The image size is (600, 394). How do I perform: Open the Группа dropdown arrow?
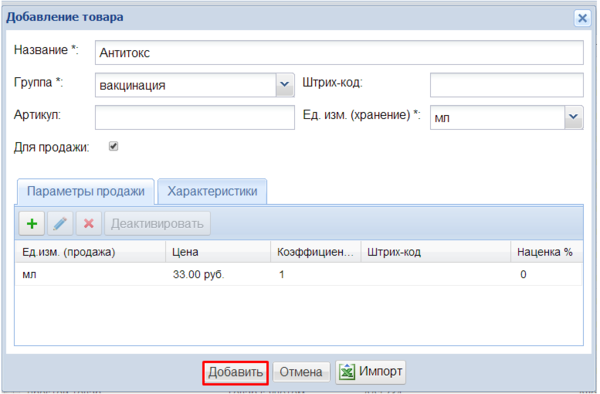pos(284,85)
